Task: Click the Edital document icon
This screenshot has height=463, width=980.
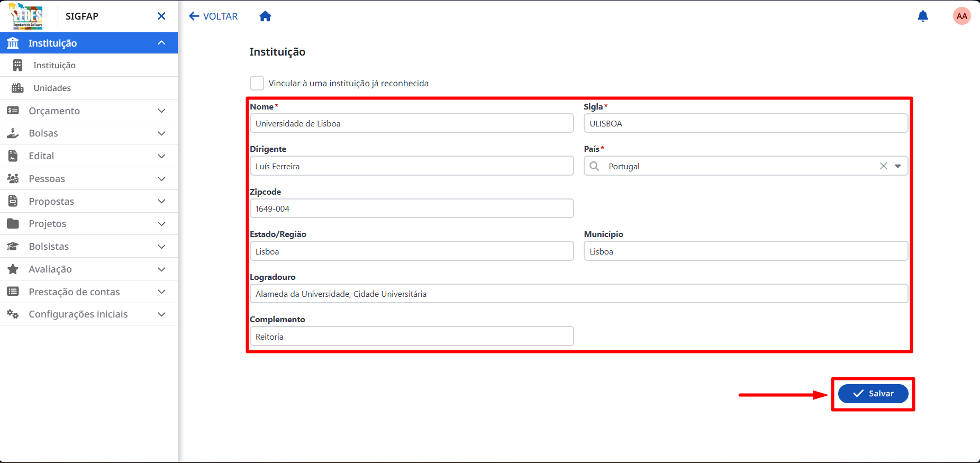Action: (13, 156)
